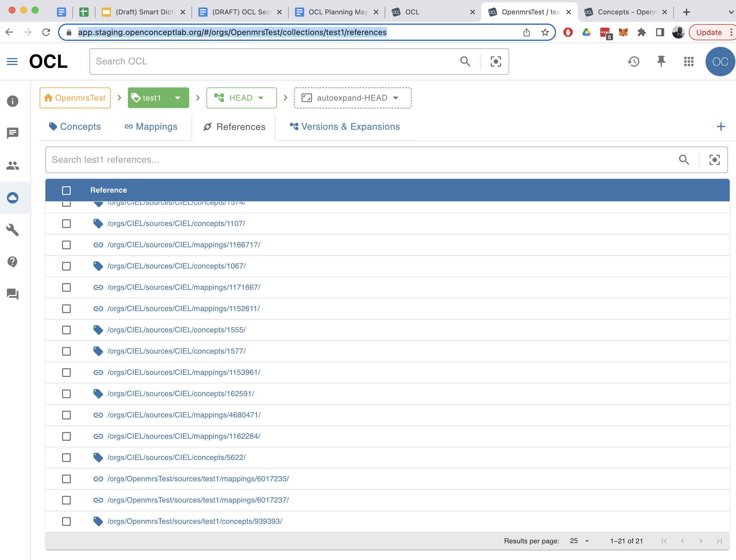The image size is (736, 560).
Task: Check the checkbox beside mappings/6017235 reference
Action: pyautogui.click(x=66, y=479)
